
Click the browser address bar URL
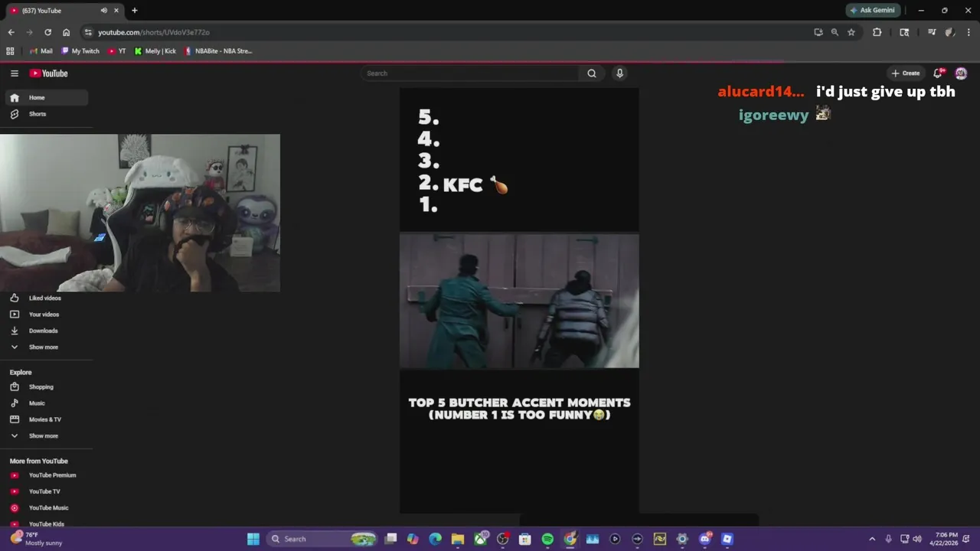click(153, 32)
